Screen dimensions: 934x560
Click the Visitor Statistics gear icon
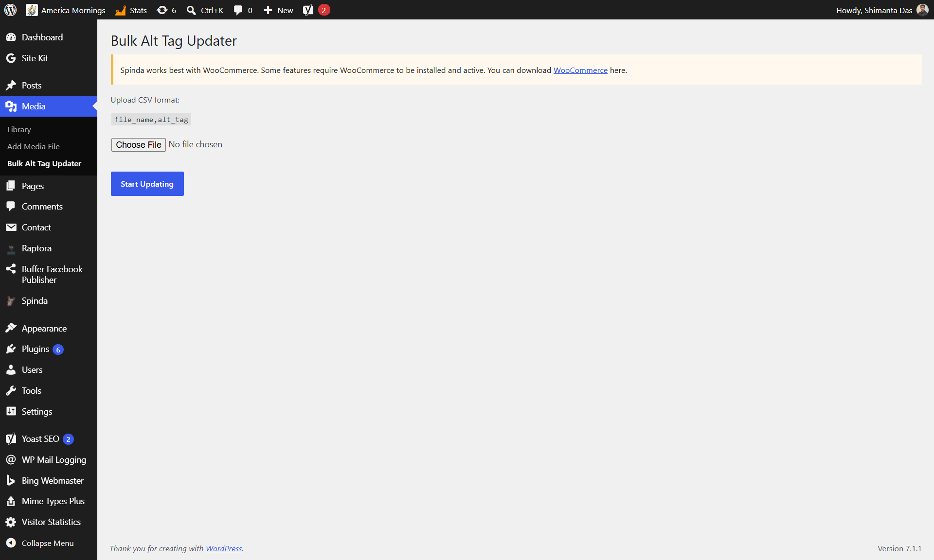(x=11, y=522)
